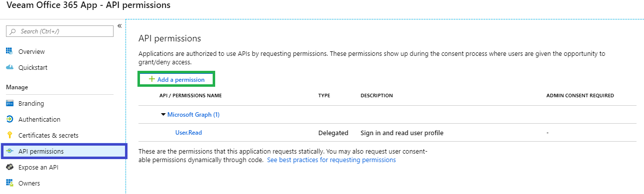
Task: Click 'Sign in and read user profile' text
Action: (402, 133)
